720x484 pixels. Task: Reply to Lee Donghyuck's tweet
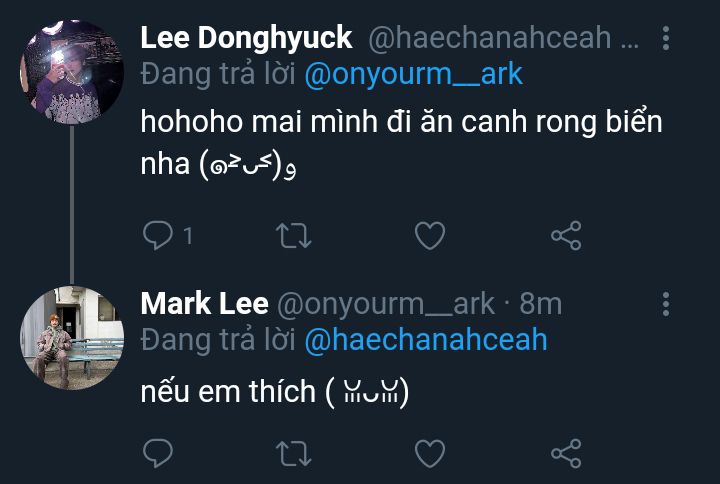tap(158, 236)
